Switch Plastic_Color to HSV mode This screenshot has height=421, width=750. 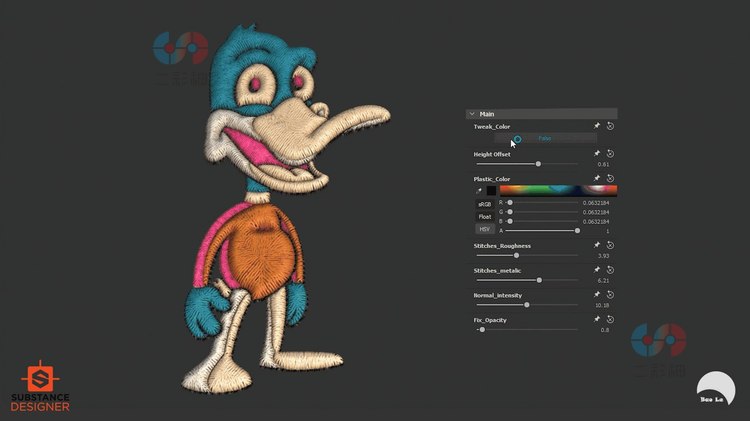point(485,229)
